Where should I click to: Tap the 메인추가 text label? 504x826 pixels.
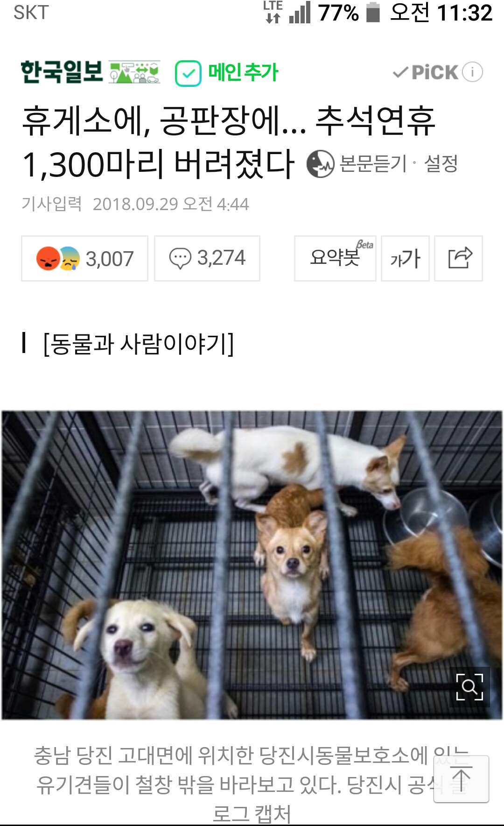[243, 72]
